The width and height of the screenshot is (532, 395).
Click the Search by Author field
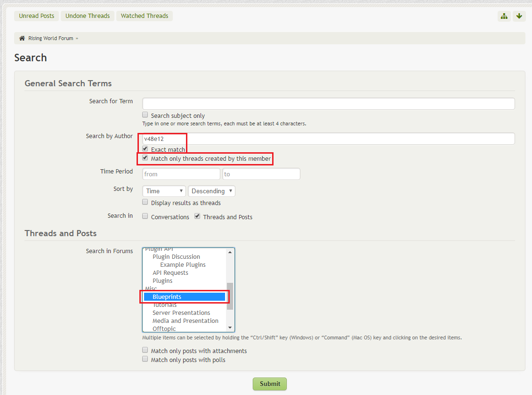click(x=329, y=139)
